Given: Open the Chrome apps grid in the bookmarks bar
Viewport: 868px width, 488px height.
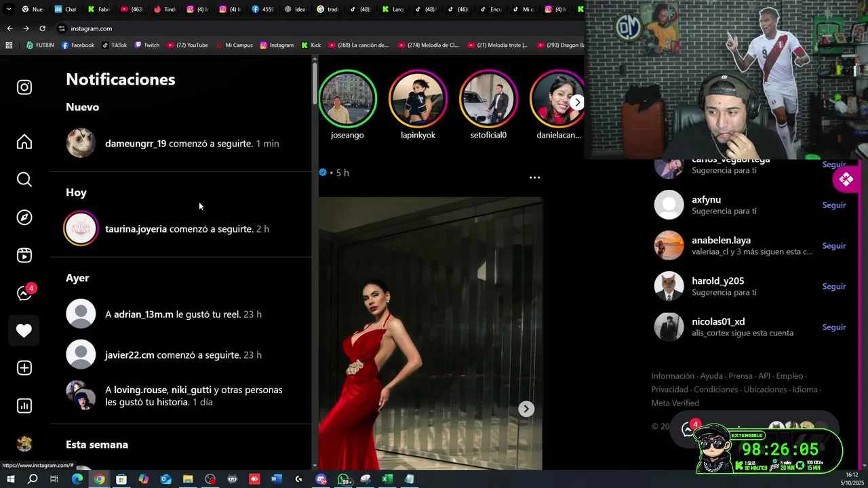Looking at the screenshot, I should click(x=9, y=45).
